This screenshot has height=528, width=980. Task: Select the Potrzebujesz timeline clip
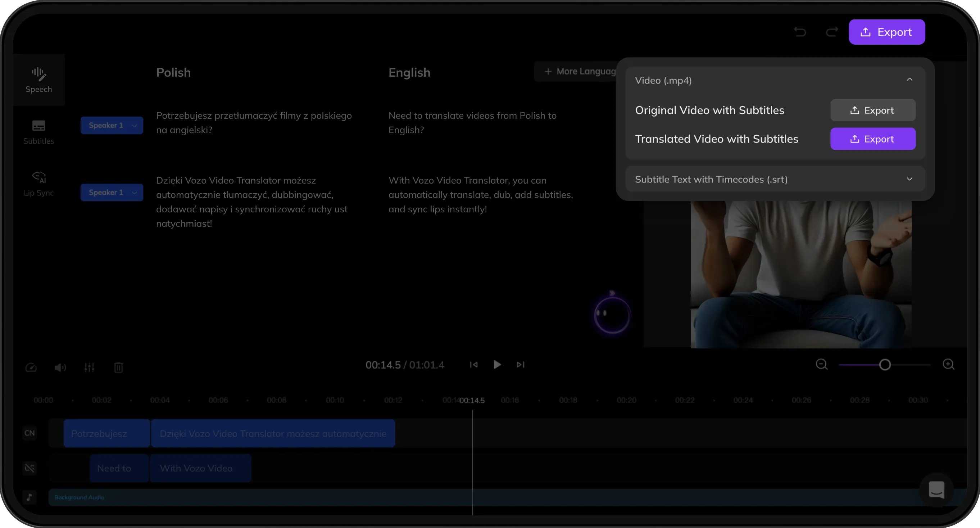(106, 433)
